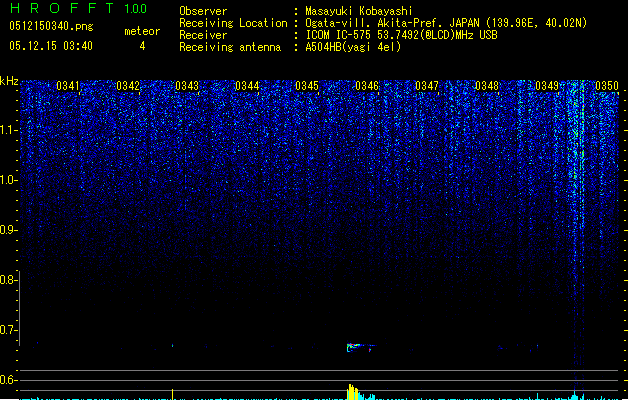Click the 0350 time marker
This screenshot has width=629, height=400.
coord(607,86)
